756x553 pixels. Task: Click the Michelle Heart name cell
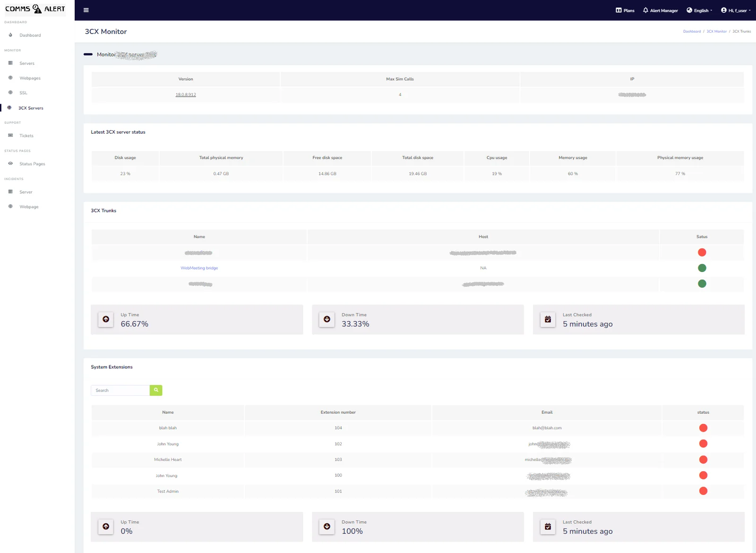point(168,460)
